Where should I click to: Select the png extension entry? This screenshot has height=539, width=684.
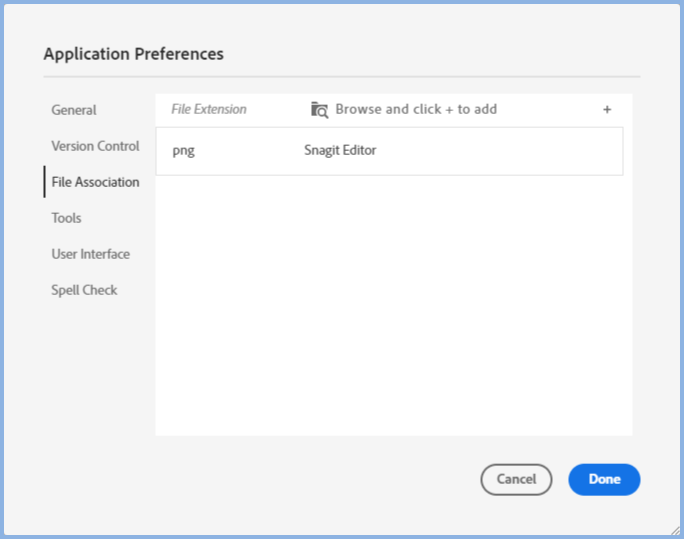pos(183,151)
